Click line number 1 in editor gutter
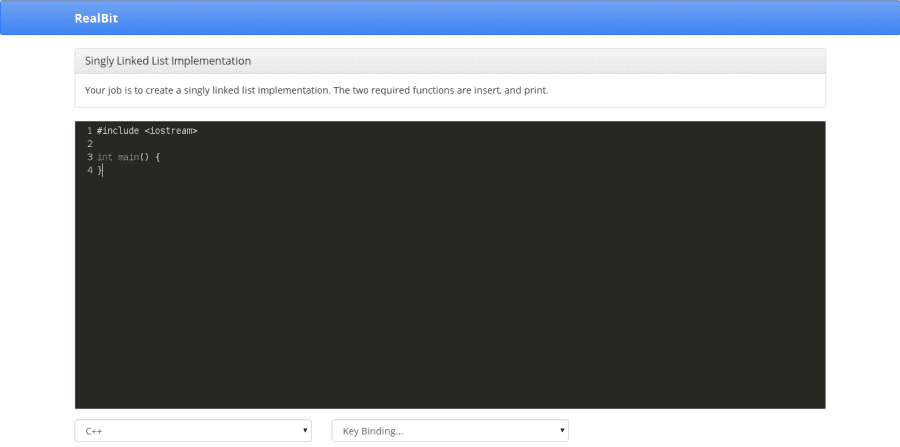 (90, 131)
